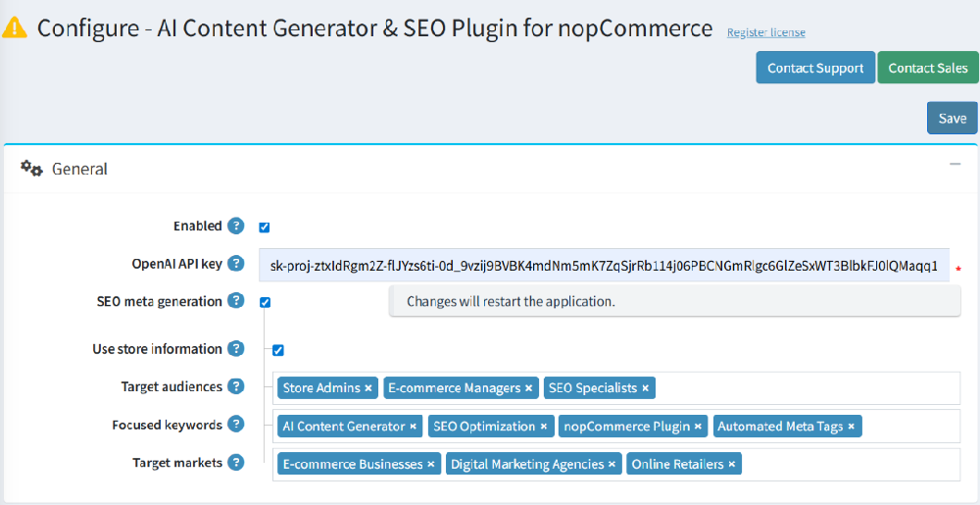This screenshot has width=980, height=505.
Task: Click the Use store information label
Action: (x=158, y=349)
